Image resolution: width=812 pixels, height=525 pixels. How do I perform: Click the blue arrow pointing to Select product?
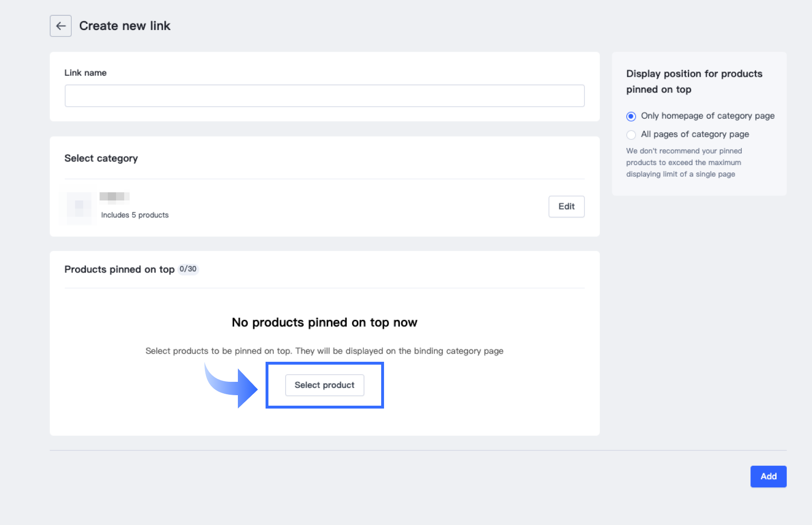(233, 385)
